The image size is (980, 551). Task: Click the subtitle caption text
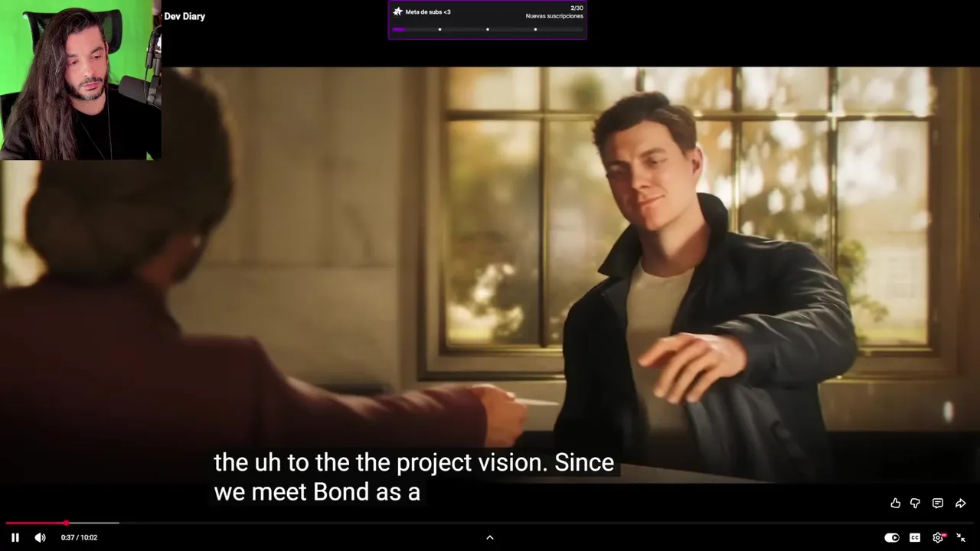click(x=413, y=477)
